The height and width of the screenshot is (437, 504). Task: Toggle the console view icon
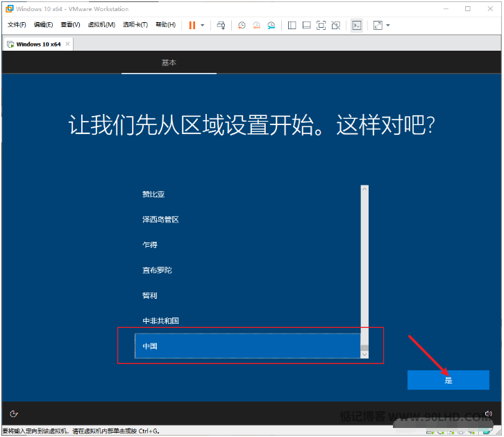[357, 25]
